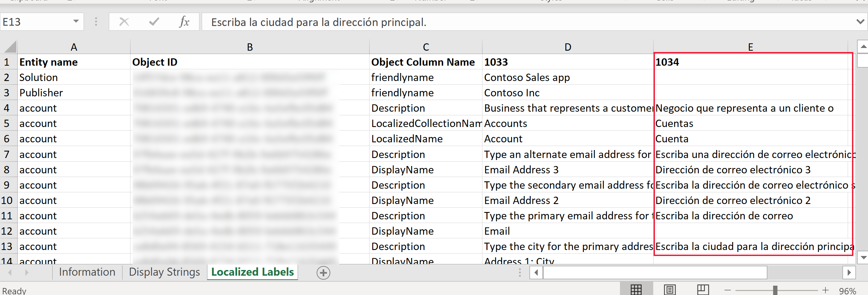Click zoom out minus icon
The image size is (868, 295).
point(727,290)
